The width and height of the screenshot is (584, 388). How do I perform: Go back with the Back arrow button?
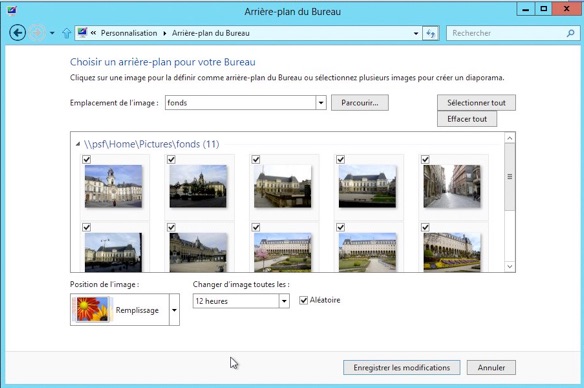pos(18,33)
